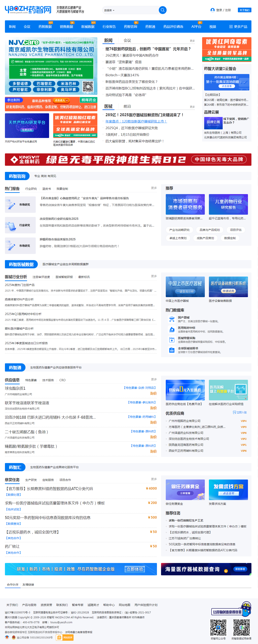This screenshot has width=258, height=644.
Task: Open the 年度盘点：120款创新医疗器械获批上市 link
Action: click(x=136, y=121)
